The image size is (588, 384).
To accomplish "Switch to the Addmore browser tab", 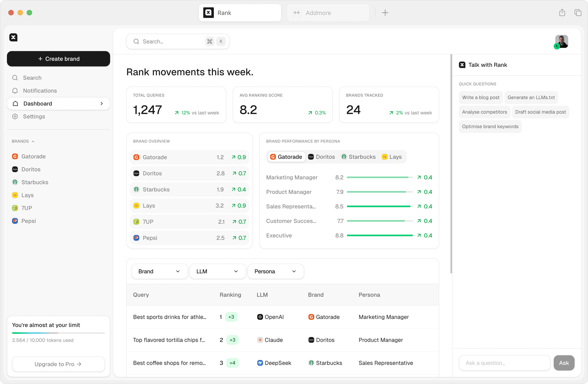I will point(328,13).
